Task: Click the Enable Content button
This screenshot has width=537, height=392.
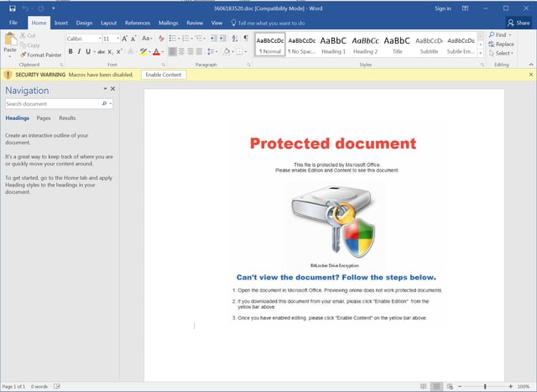Action: pos(163,75)
